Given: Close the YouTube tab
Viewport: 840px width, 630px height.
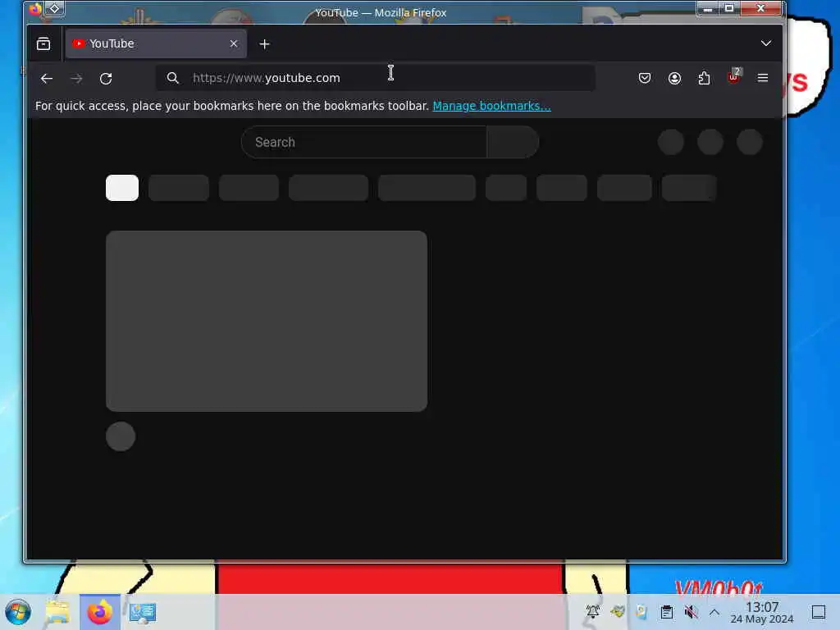Looking at the screenshot, I should point(234,43).
